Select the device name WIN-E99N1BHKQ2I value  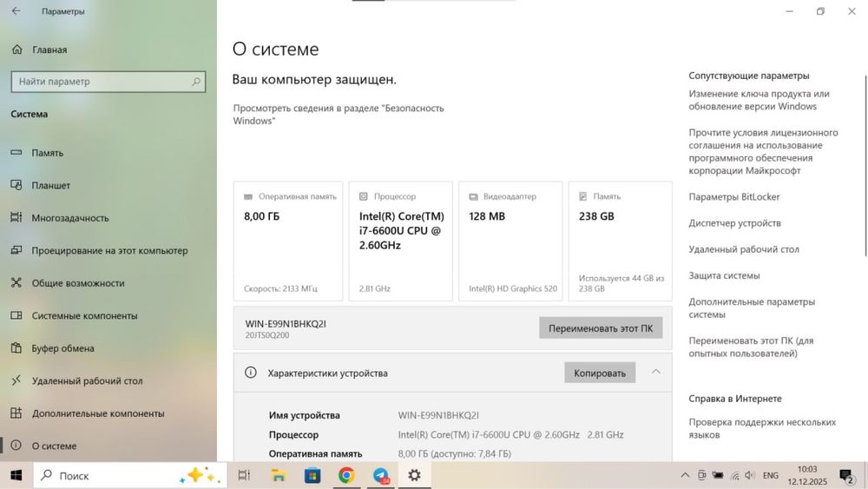coord(438,415)
